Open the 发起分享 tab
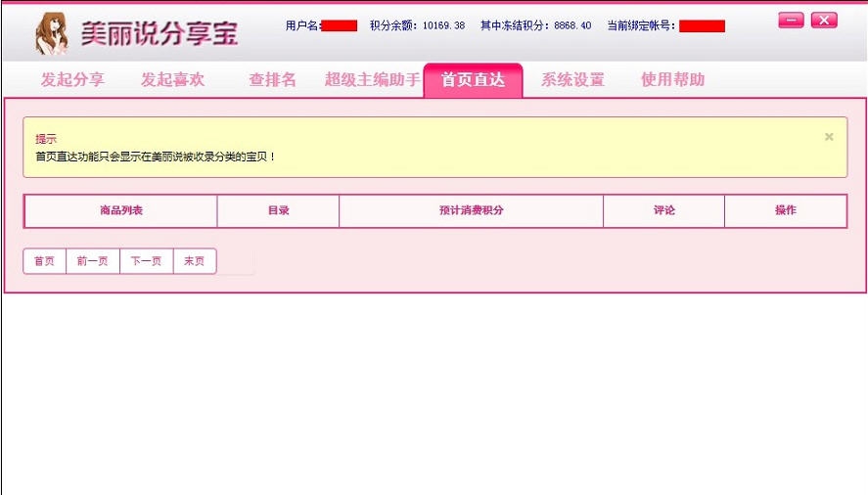 72,80
